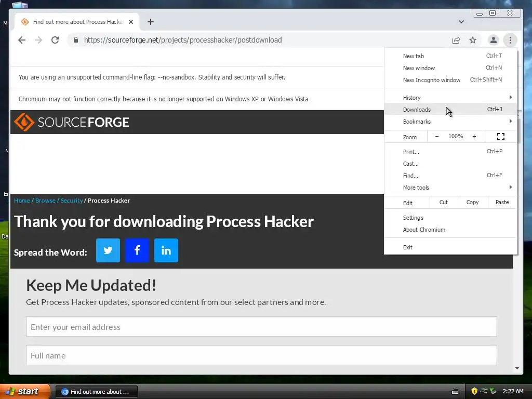Image resolution: width=532 pixels, height=399 pixels.
Task: Choose Find... from the menu
Action: tap(450, 176)
